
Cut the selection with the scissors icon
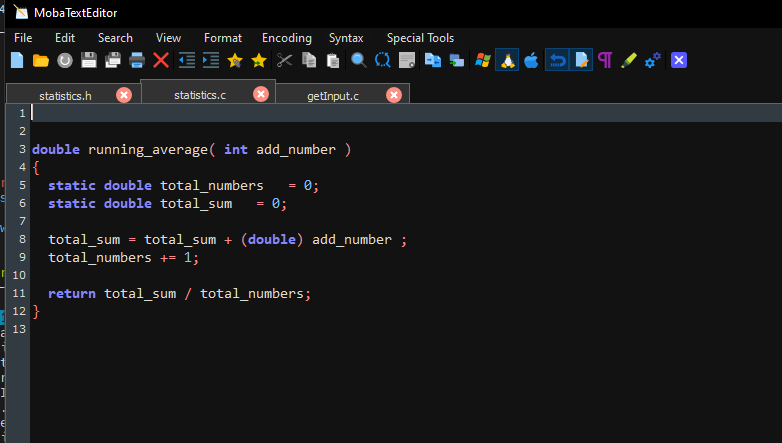[x=284, y=60]
